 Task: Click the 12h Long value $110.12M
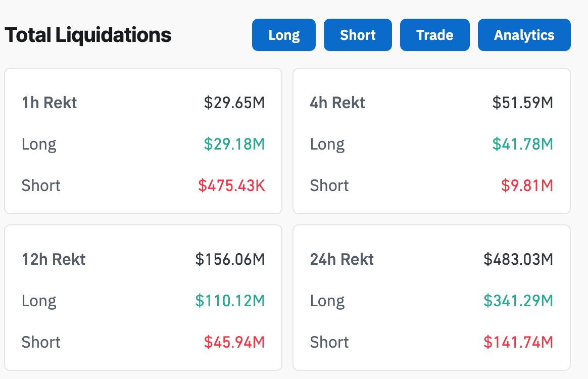click(x=230, y=301)
